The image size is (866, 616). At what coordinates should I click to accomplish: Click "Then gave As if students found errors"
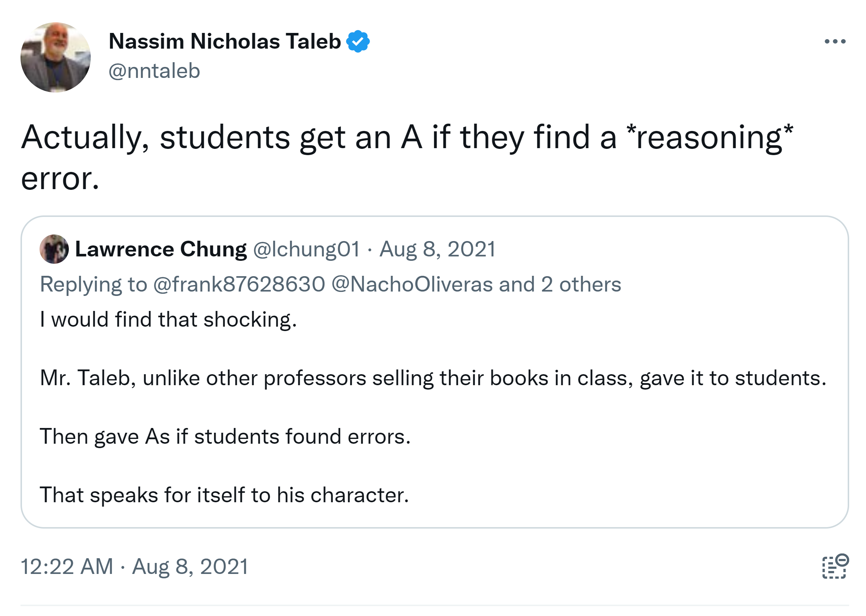225,436
